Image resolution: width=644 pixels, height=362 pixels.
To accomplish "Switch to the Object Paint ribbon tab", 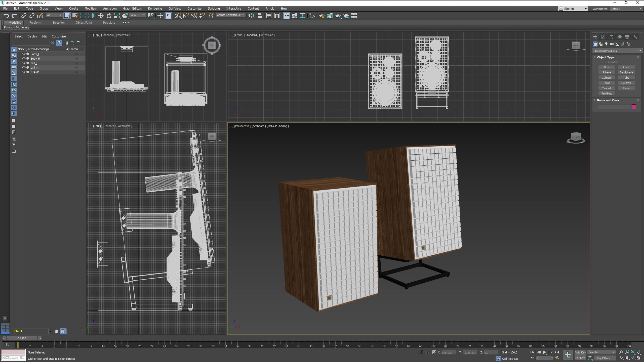I will [x=84, y=23].
